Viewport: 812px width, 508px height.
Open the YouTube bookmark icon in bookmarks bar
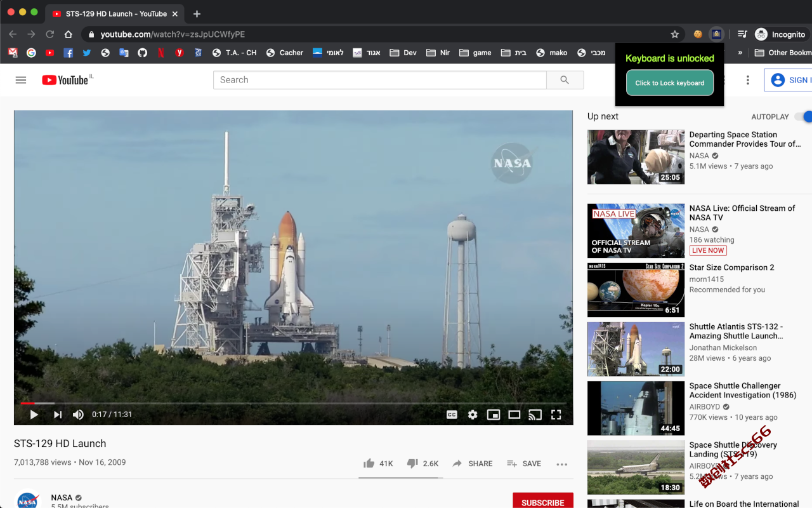coord(49,53)
